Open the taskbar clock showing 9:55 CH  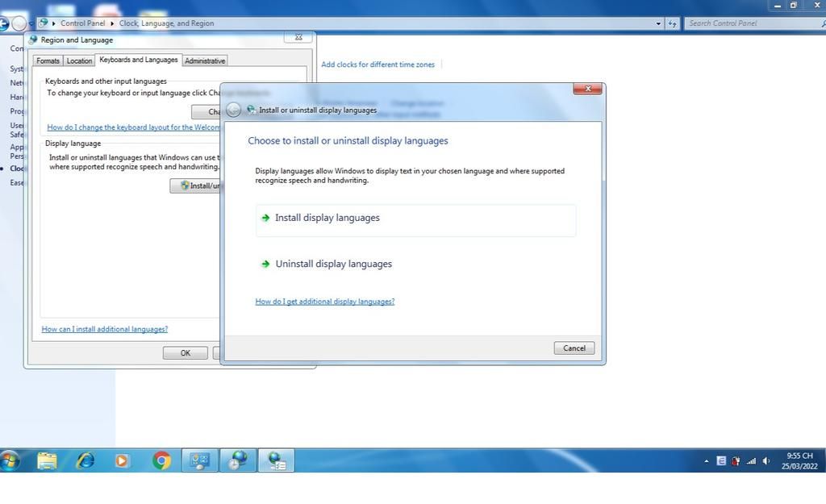point(799,460)
